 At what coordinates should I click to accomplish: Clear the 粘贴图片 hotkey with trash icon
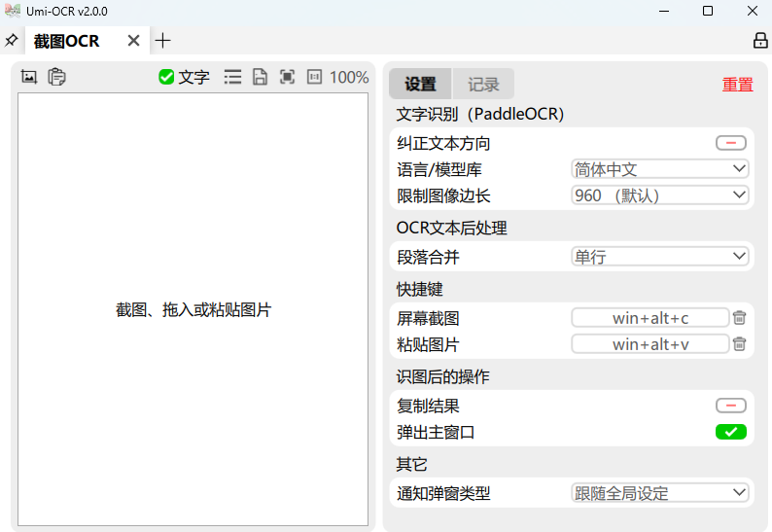point(739,344)
